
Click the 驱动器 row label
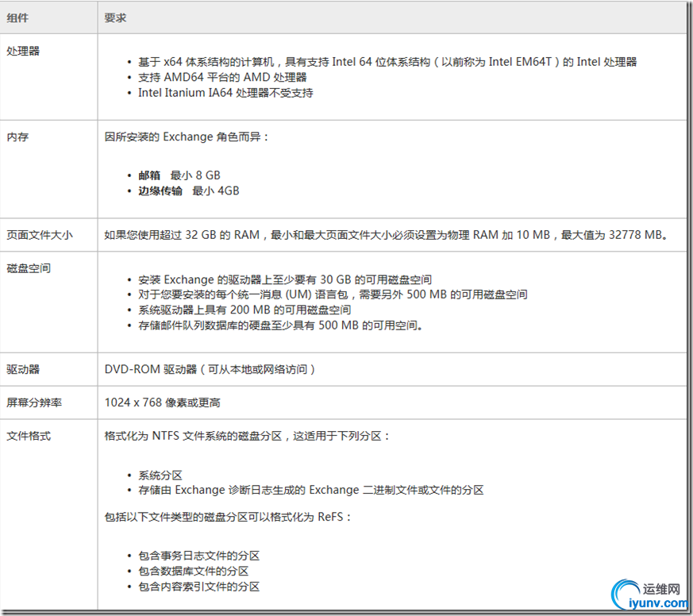pyautogui.click(x=23, y=369)
